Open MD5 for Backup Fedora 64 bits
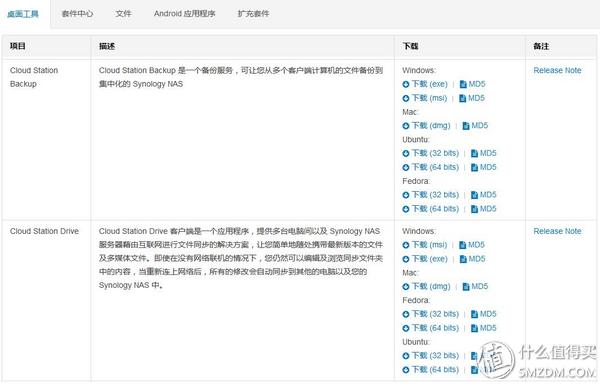 (484, 209)
